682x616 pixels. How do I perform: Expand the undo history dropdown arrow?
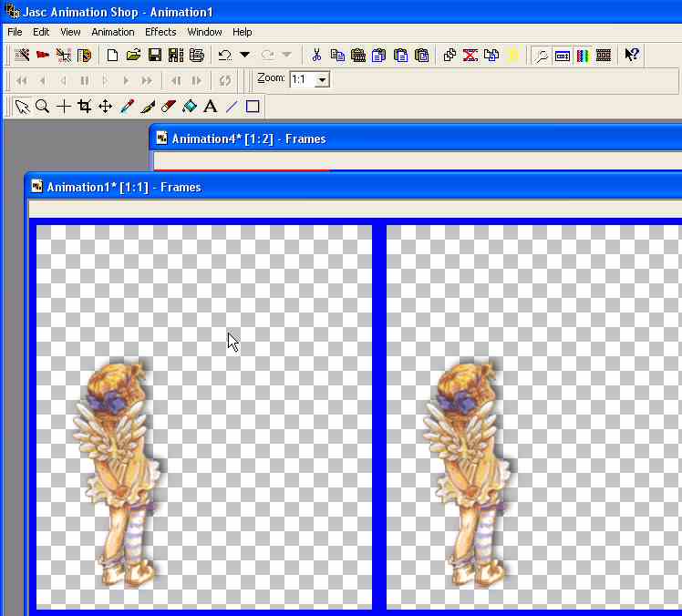[245, 55]
